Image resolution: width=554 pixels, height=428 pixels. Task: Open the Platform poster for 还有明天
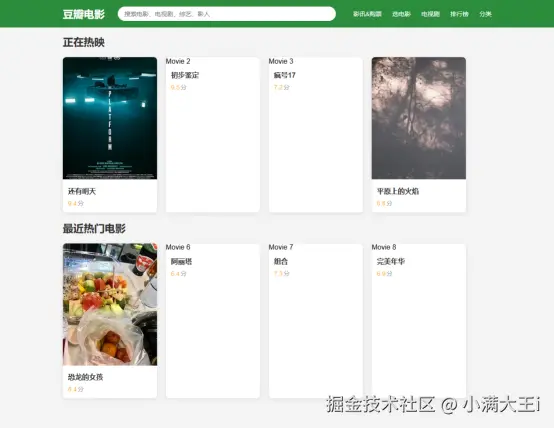pos(110,118)
